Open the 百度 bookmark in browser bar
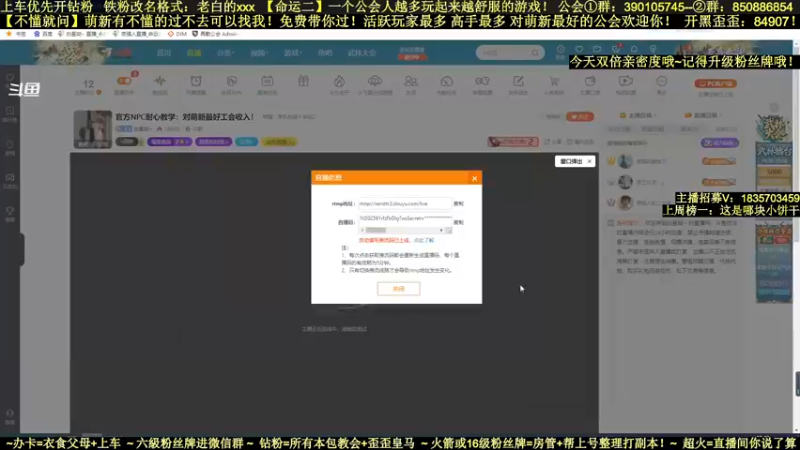Image resolution: width=800 pixels, height=450 pixels. [x=43, y=34]
